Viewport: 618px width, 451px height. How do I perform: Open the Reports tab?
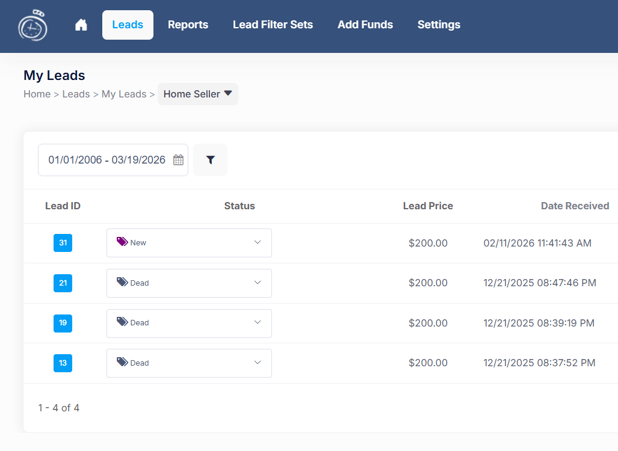188,25
